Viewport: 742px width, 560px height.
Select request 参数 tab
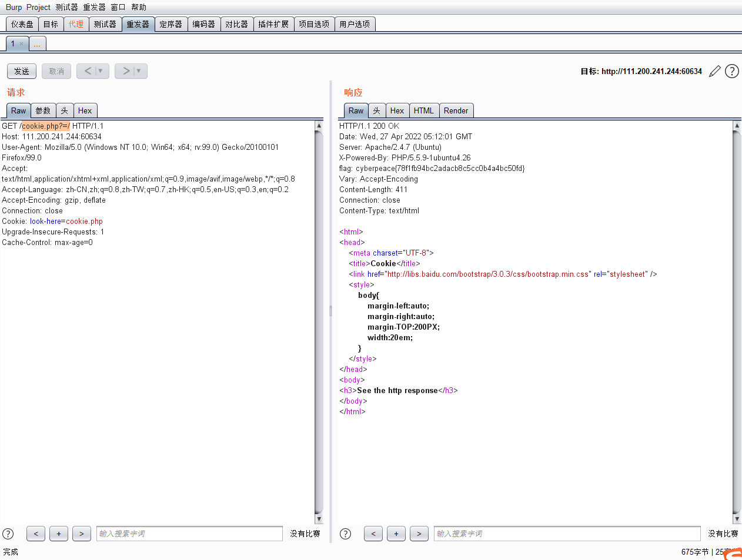(x=43, y=110)
